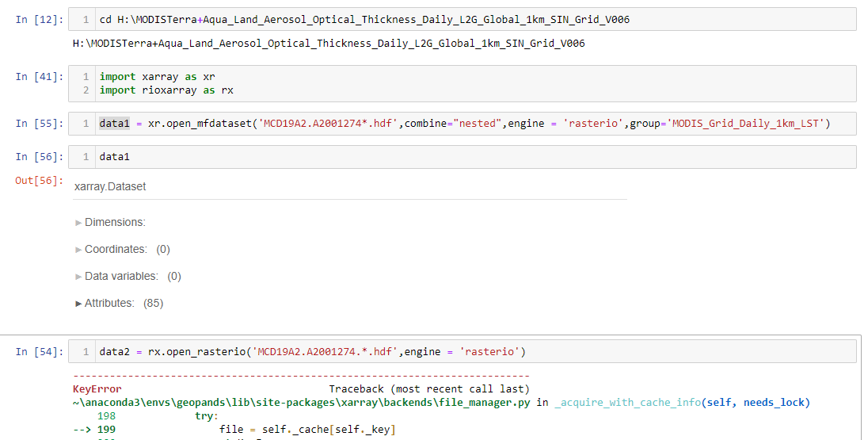The image size is (868, 440).
Task: Click the xarray.Dataset output heading
Action: (x=110, y=187)
